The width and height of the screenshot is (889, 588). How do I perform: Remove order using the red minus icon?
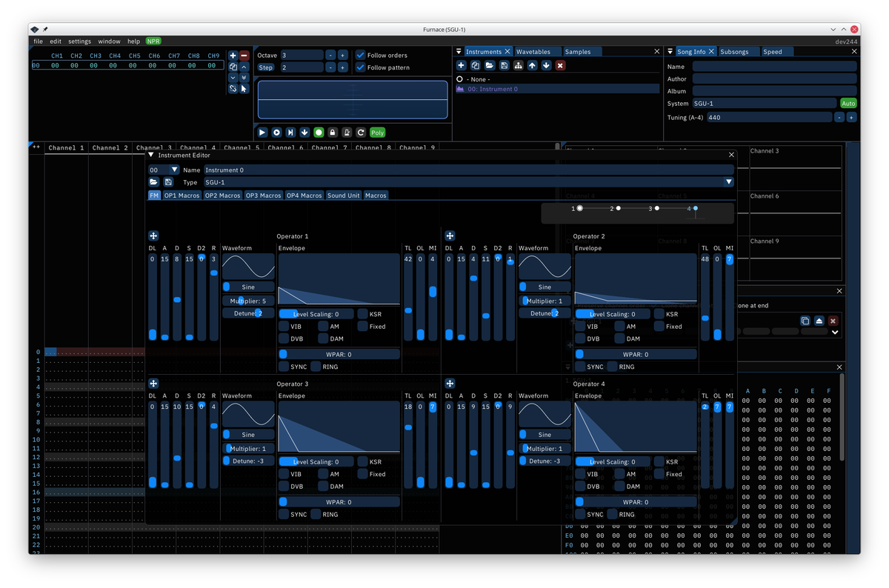244,56
